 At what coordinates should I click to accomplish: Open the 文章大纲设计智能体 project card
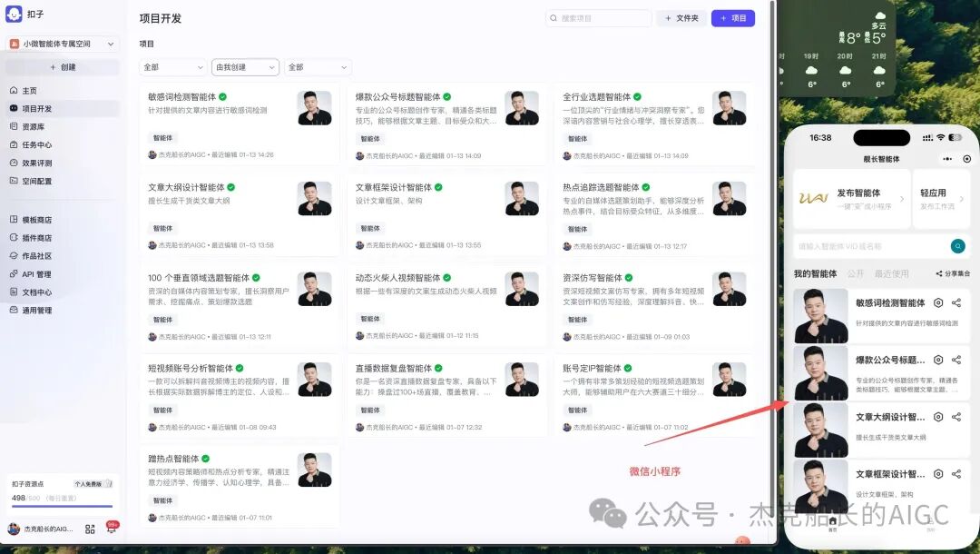click(240, 216)
